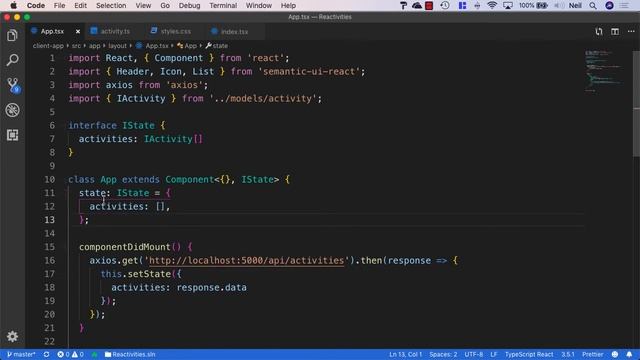Open the Window menu
The image size is (640, 360).
(259, 5)
